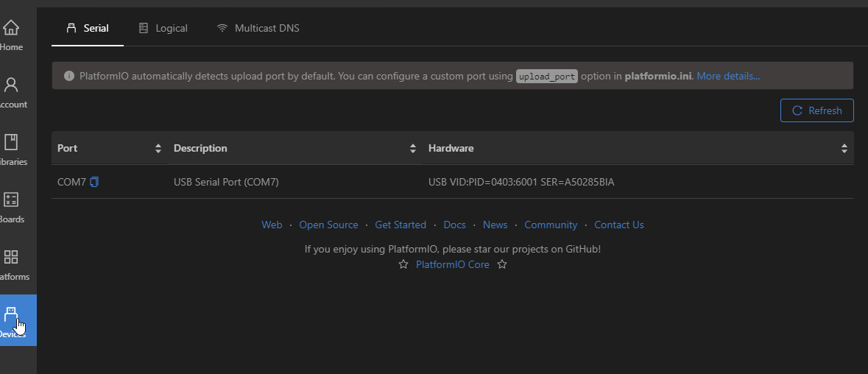
Task: Open the Community footer link
Action: (x=551, y=225)
